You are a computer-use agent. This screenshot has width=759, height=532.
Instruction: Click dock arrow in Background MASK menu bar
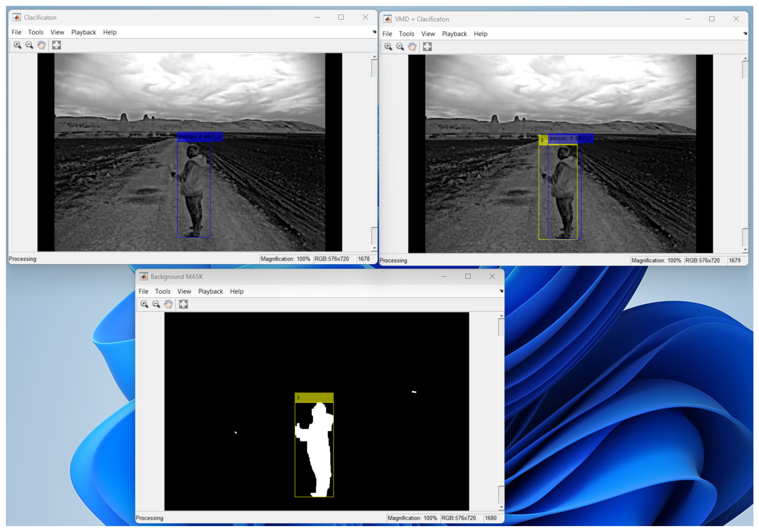(501, 291)
